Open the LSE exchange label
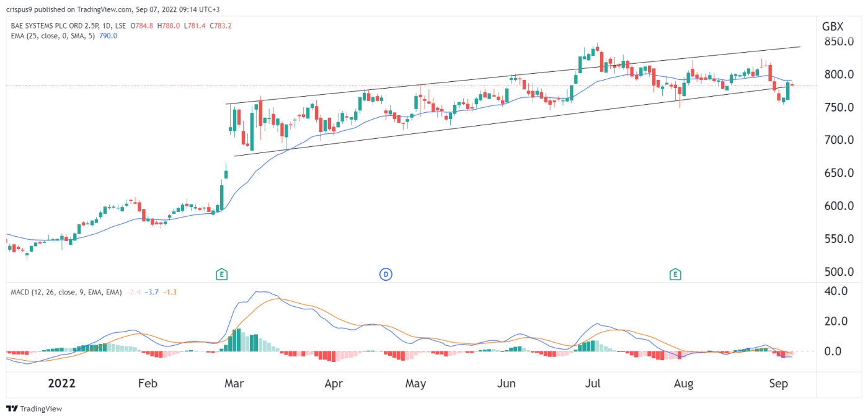The height and width of the screenshot is (419, 868). point(120,26)
